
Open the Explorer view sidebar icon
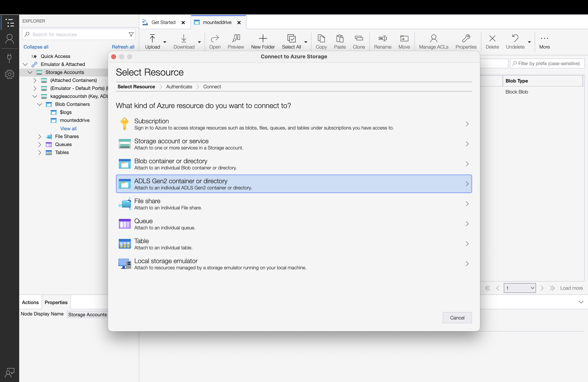pos(10,23)
